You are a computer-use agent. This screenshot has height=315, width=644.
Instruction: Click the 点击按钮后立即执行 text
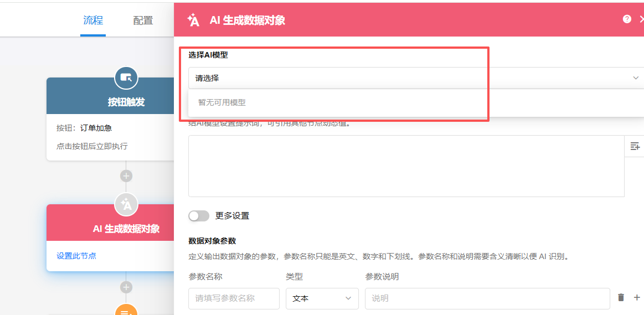pos(92,146)
